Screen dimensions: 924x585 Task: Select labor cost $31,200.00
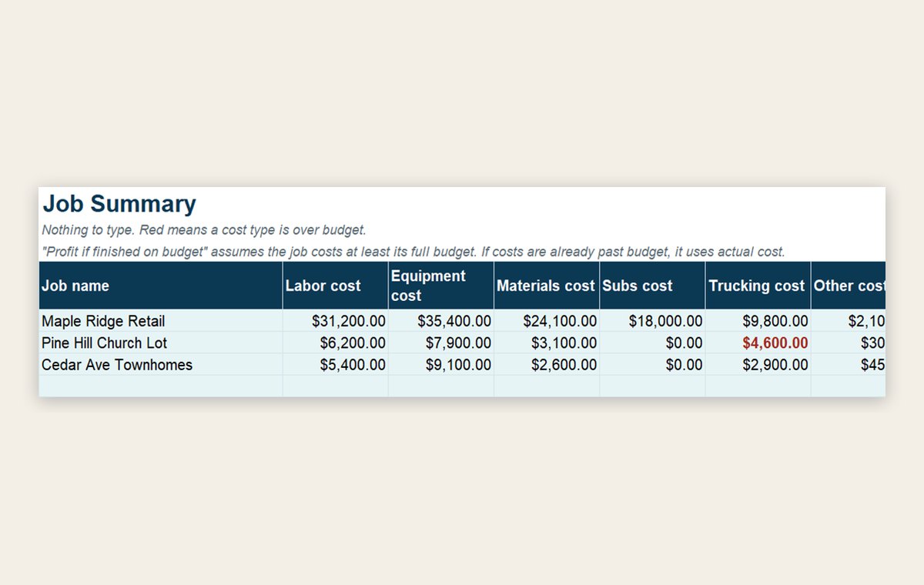coord(335,321)
